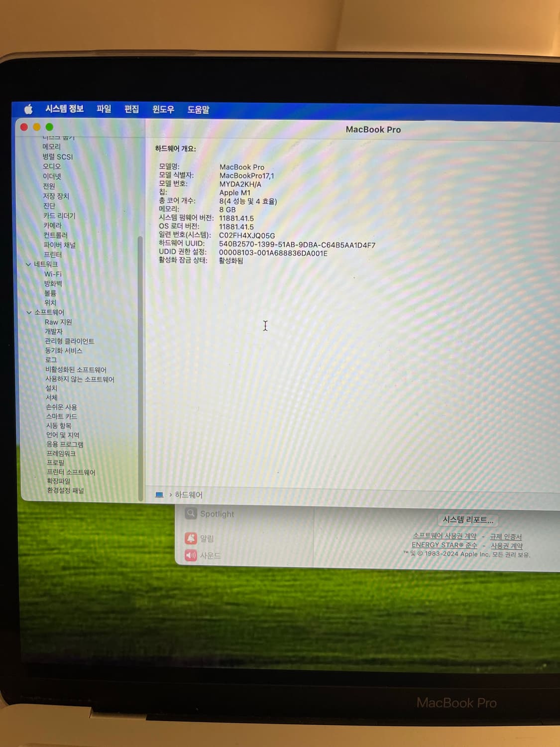Open the 소프트웨어 사용권 계약 link
560x747 pixels.
[445, 536]
